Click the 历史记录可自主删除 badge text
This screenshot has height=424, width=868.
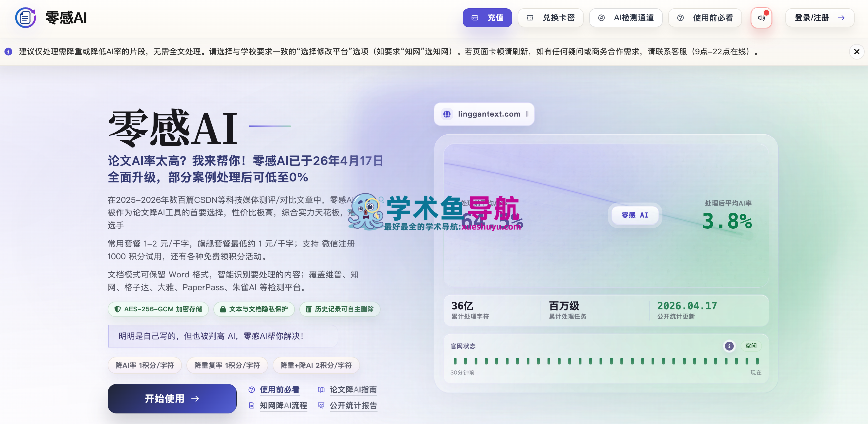point(344,309)
